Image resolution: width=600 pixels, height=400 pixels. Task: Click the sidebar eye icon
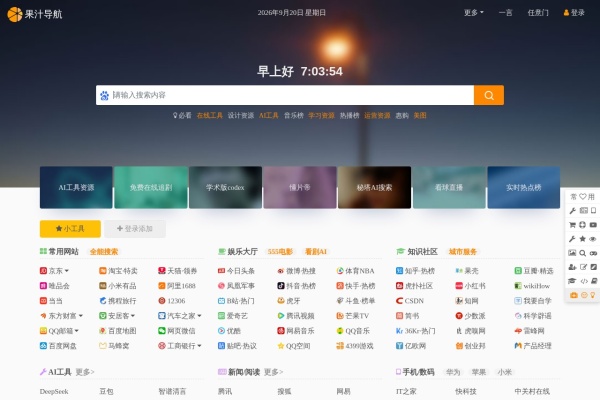tap(593, 239)
